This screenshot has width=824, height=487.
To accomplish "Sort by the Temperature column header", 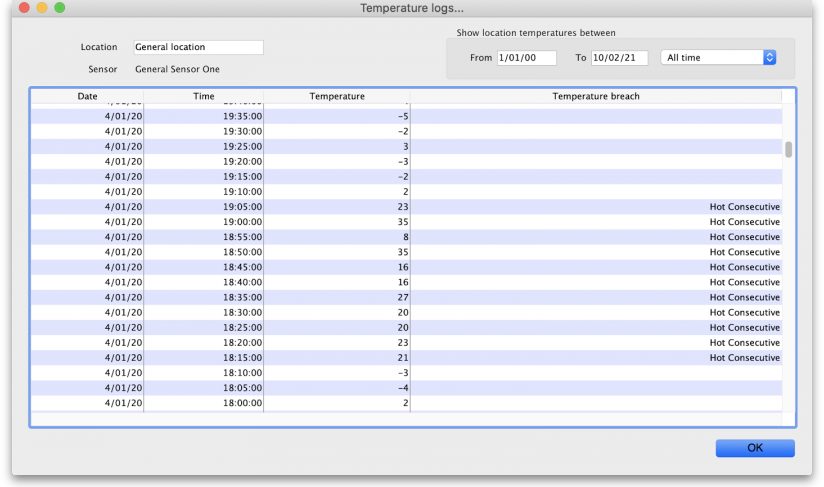I will point(336,96).
